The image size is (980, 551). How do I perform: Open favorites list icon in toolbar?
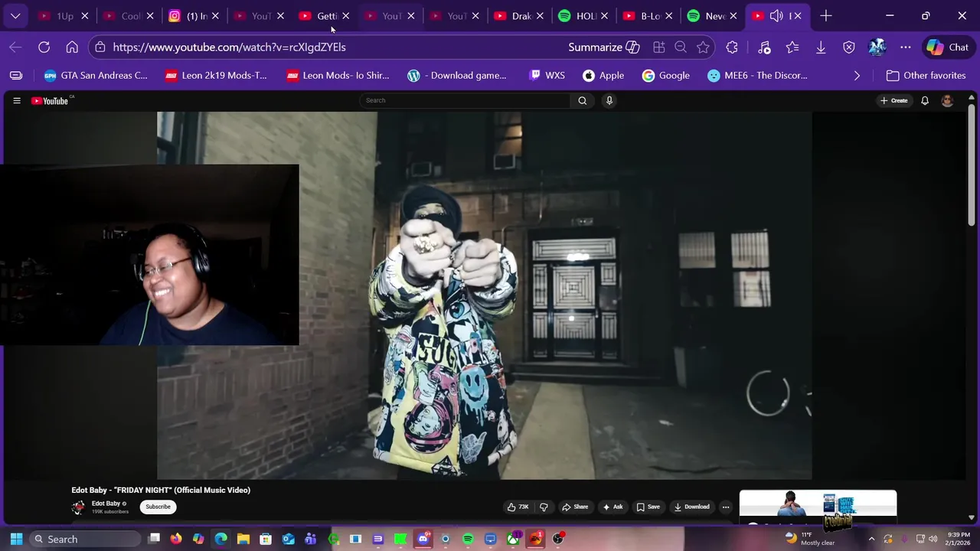click(x=792, y=47)
